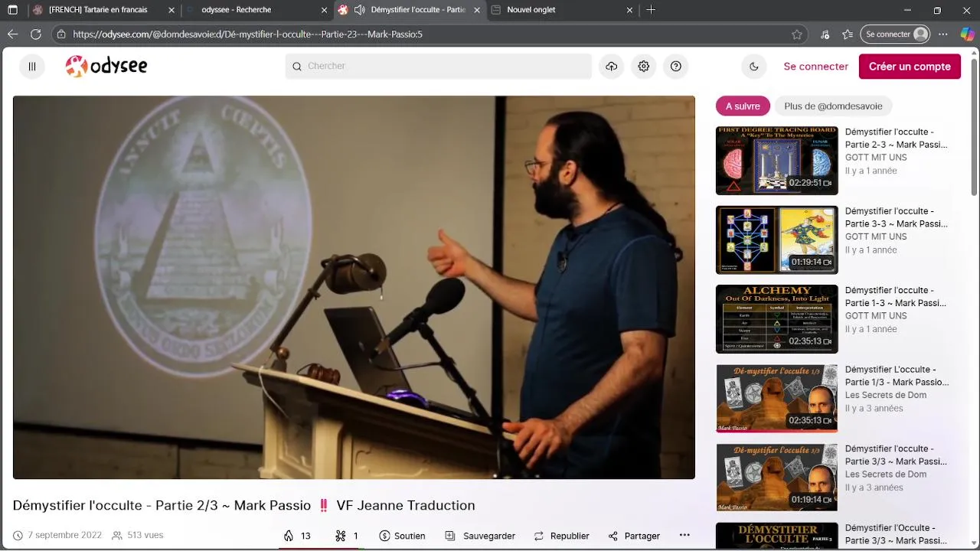Open the ALCHEMY video thumbnail
Image resolution: width=980 pixels, height=551 pixels.
pyautogui.click(x=776, y=319)
